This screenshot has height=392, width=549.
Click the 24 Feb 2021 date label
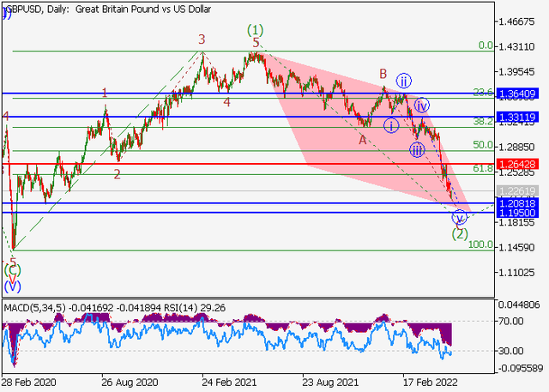pos(229,383)
